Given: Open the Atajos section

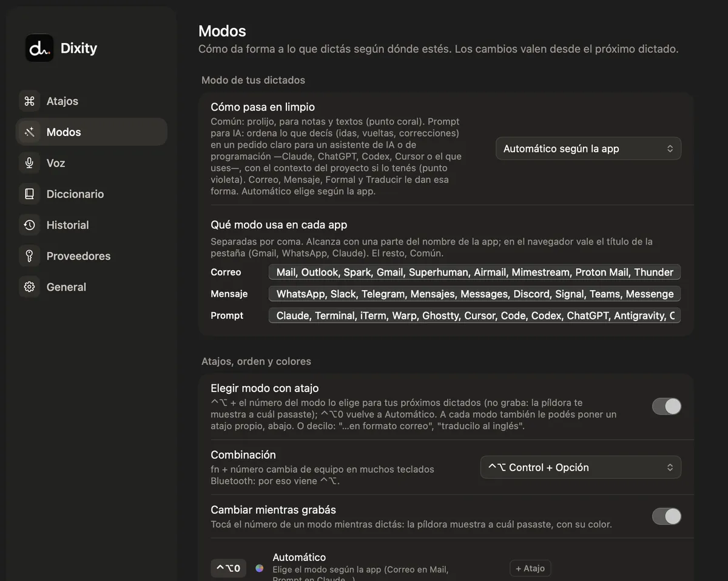Looking at the screenshot, I should click(91, 101).
